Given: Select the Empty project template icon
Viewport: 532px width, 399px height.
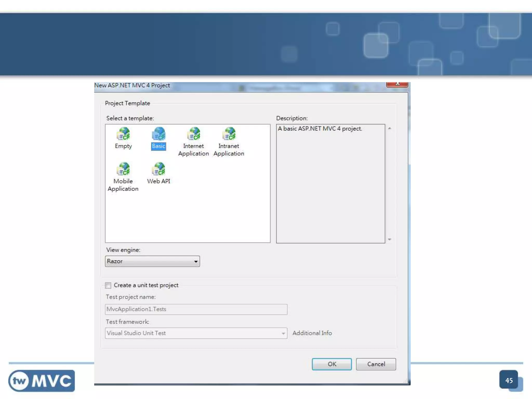Looking at the screenshot, I should pos(123,134).
